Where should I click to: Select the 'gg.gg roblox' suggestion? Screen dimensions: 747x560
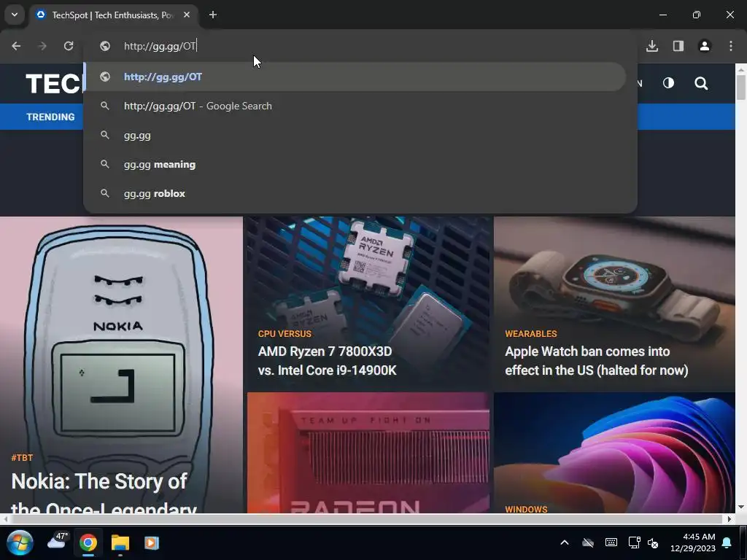[355, 193]
